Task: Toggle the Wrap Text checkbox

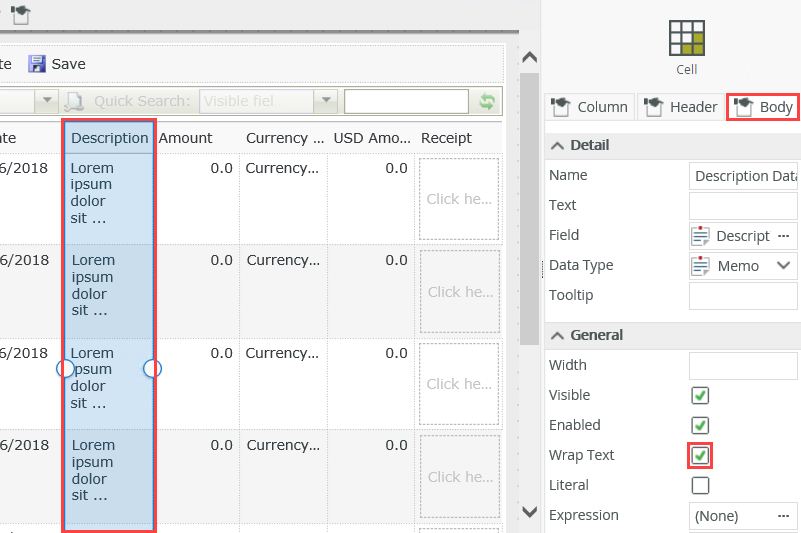Action: click(x=700, y=456)
